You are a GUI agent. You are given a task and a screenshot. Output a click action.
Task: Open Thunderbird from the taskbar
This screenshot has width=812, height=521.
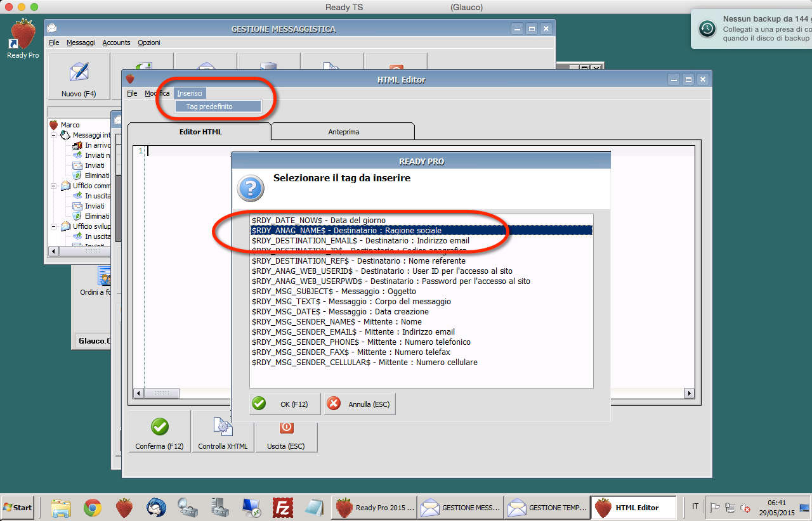156,507
